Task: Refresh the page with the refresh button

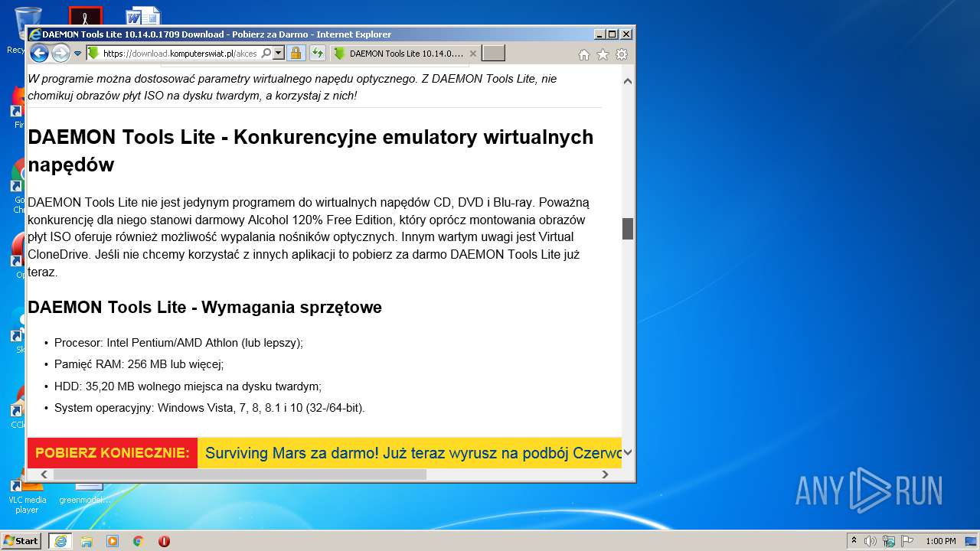Action: point(316,54)
